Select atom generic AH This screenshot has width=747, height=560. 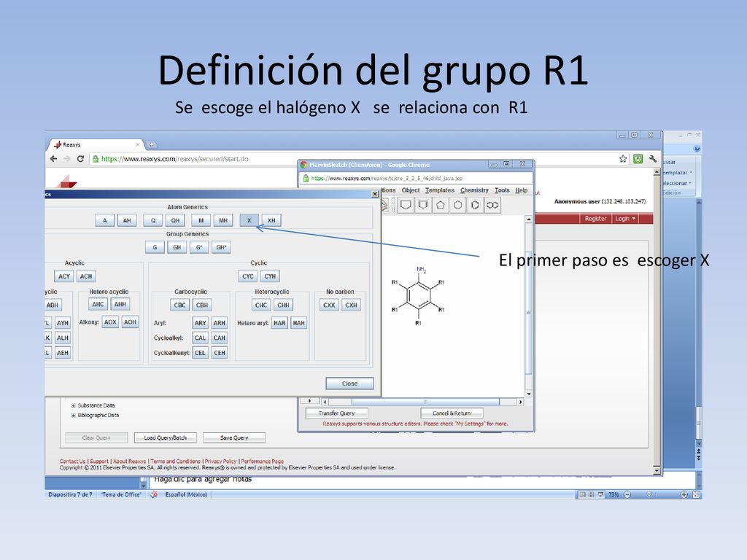pyautogui.click(x=127, y=220)
